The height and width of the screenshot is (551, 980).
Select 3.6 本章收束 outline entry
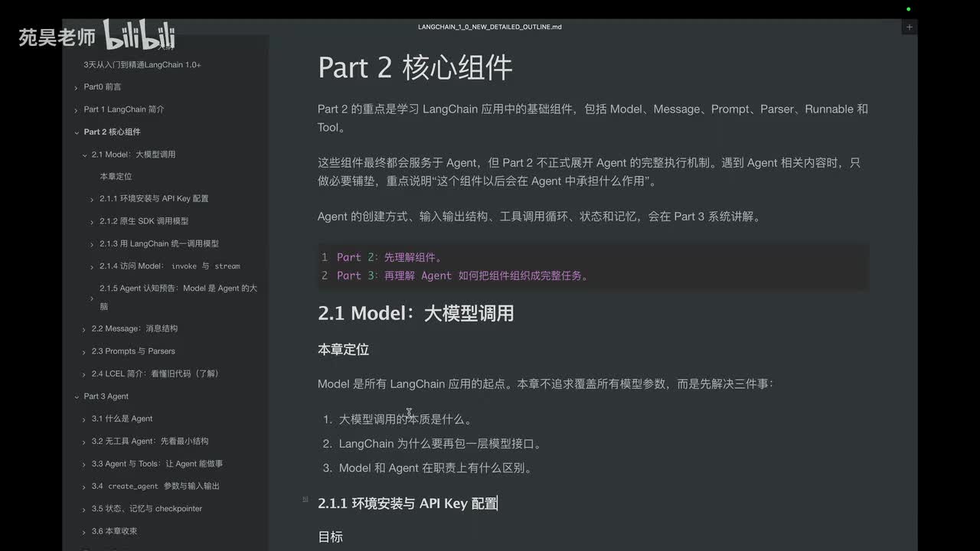(x=114, y=531)
